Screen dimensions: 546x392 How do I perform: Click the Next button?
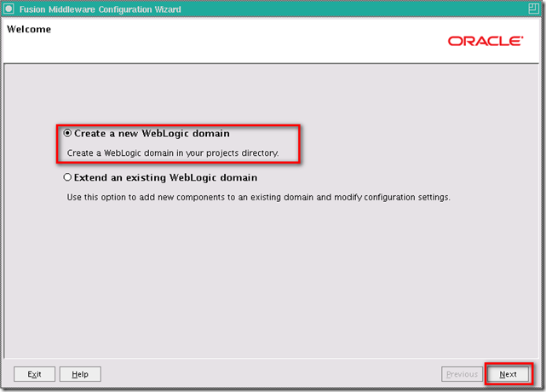tap(508, 374)
